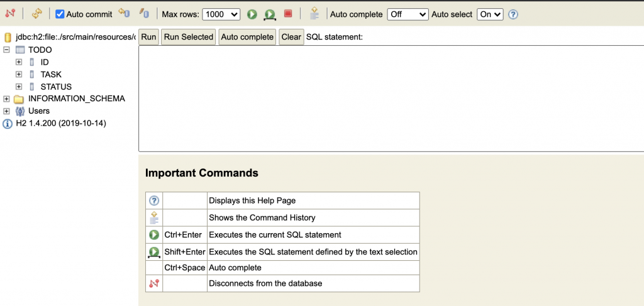
Task: Click the Help question mark toolbar icon
Action: (x=513, y=14)
